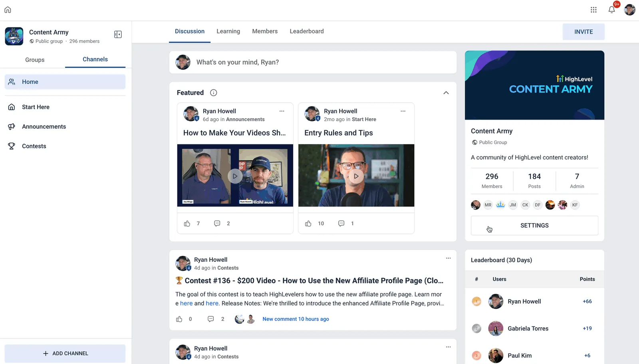Click the 'What's on your mind, Ryan?' field
This screenshot has height=364, width=639.
[313, 62]
